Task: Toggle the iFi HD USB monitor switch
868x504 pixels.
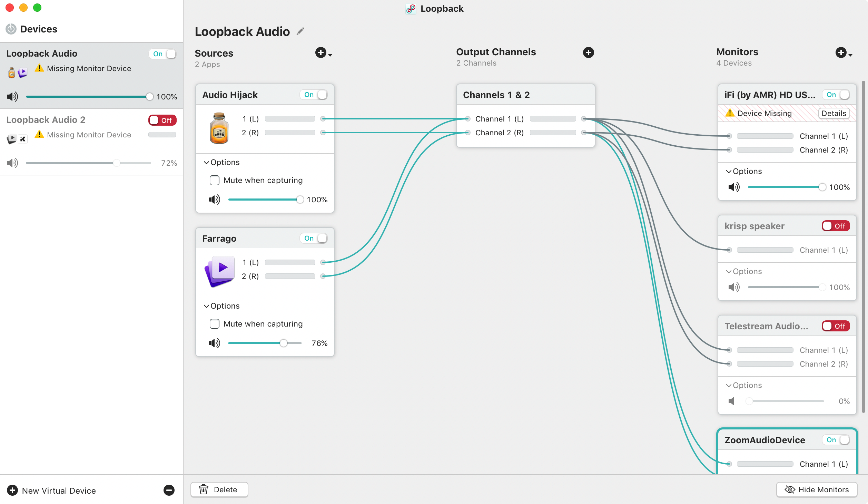Action: (x=836, y=95)
